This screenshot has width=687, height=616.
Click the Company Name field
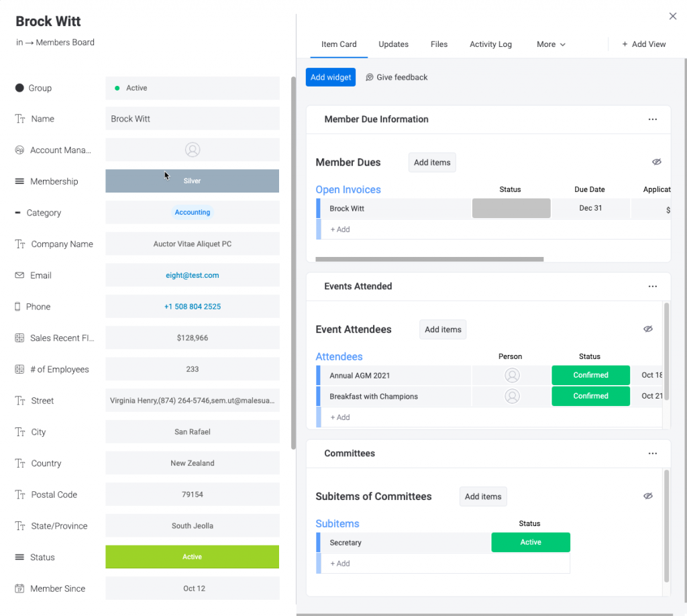[192, 244]
